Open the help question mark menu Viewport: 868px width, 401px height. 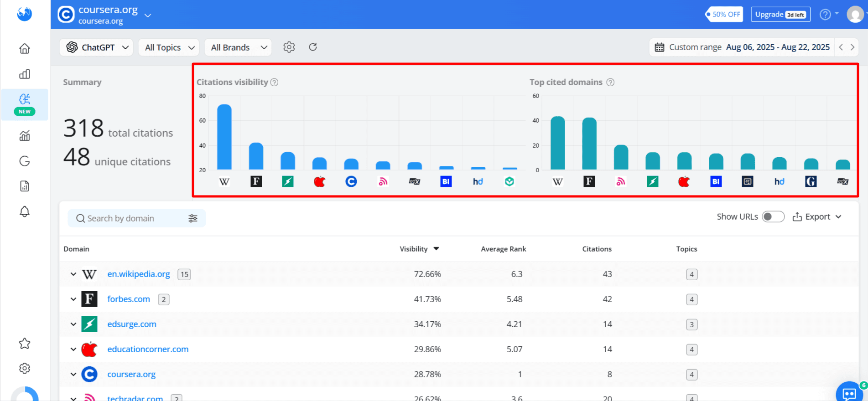click(x=829, y=14)
